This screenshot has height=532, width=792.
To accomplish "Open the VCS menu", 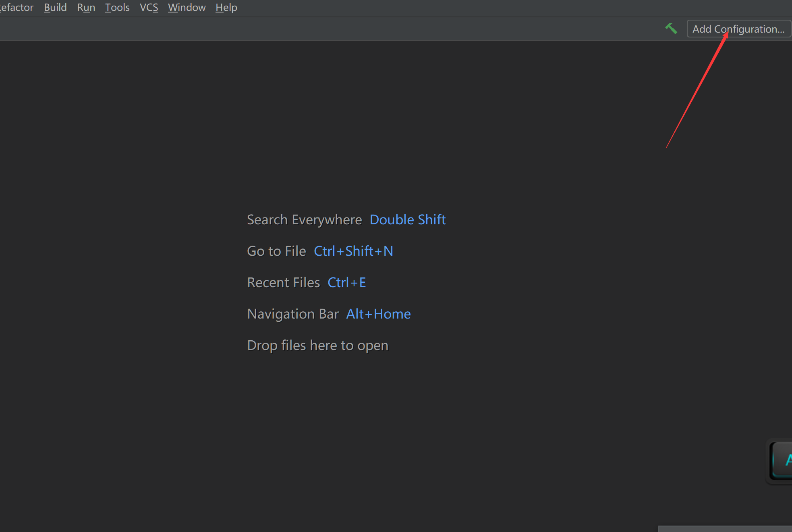I will point(149,7).
